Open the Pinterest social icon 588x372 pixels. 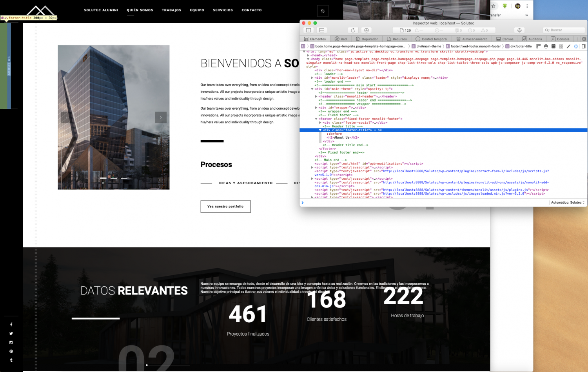tap(11, 351)
